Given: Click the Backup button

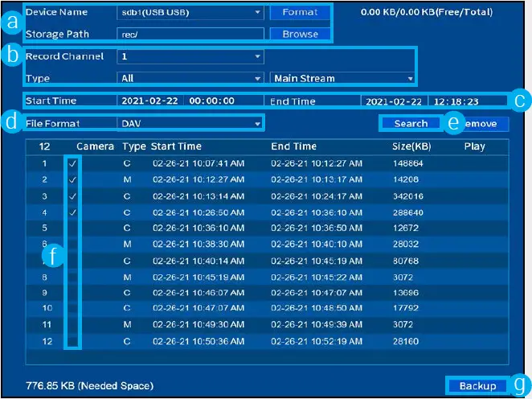Looking at the screenshot, I should click(477, 386).
